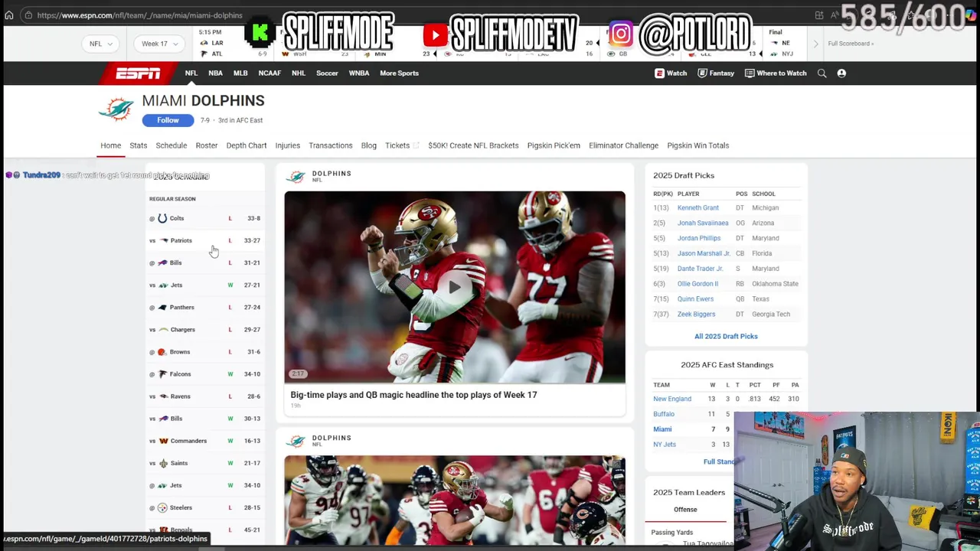Image resolution: width=980 pixels, height=551 pixels.
Task: Click the Commanders logo in schedule
Action: click(x=163, y=441)
